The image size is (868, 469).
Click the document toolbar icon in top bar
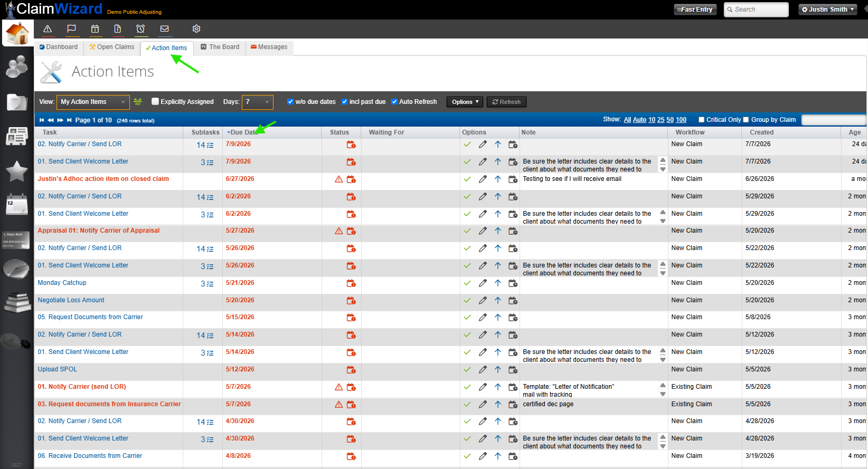118,29
